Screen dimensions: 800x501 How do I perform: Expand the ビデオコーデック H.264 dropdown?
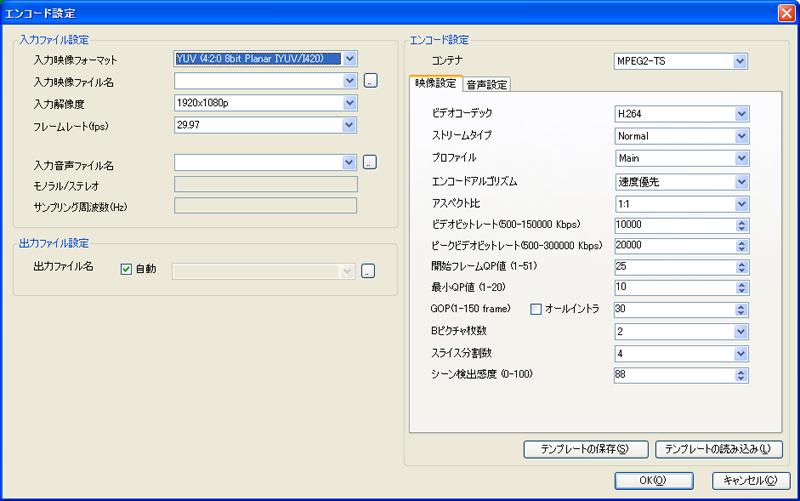(x=741, y=113)
